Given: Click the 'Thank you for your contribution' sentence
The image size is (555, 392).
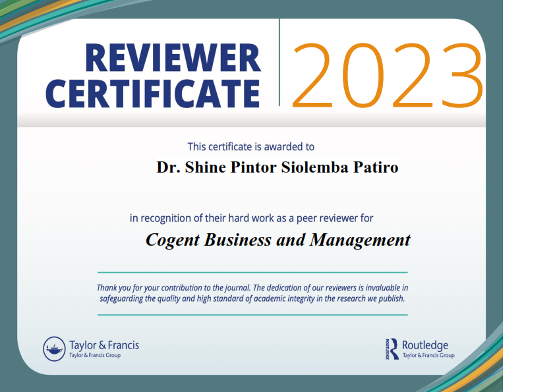Looking at the screenshot, I should (252, 288).
